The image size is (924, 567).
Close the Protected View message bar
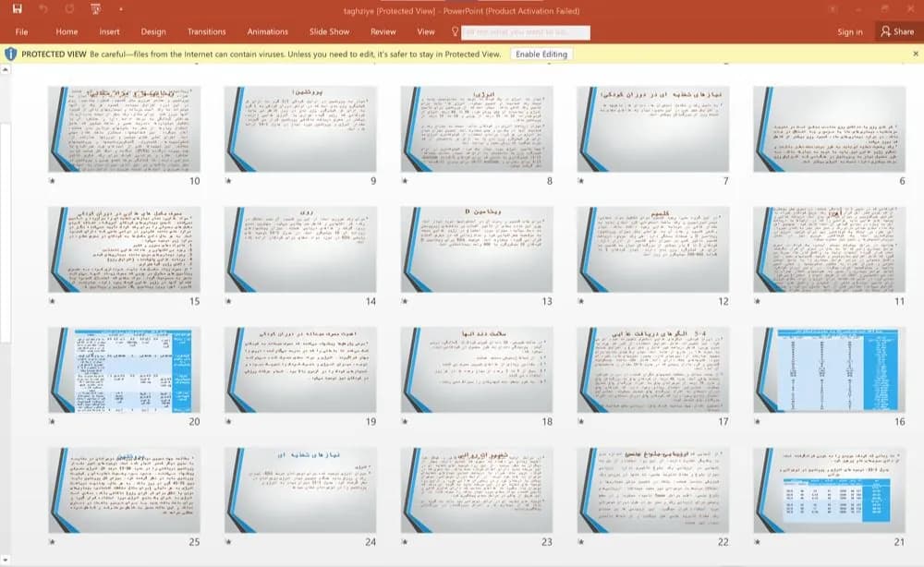(915, 54)
